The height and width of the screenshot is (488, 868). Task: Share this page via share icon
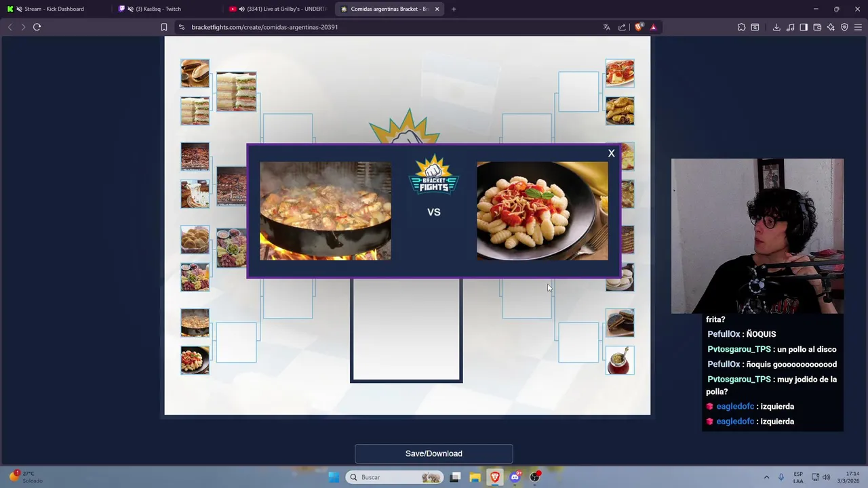click(623, 27)
